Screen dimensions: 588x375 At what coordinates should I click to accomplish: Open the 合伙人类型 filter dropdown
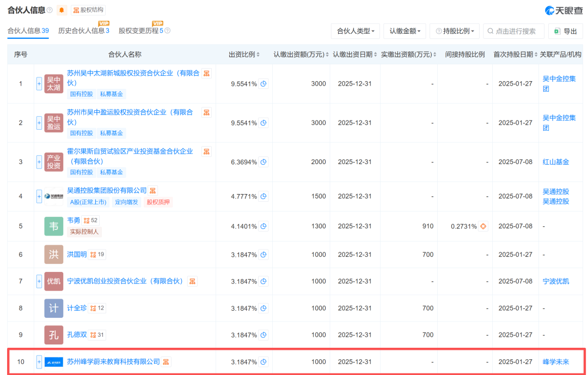[x=355, y=31]
